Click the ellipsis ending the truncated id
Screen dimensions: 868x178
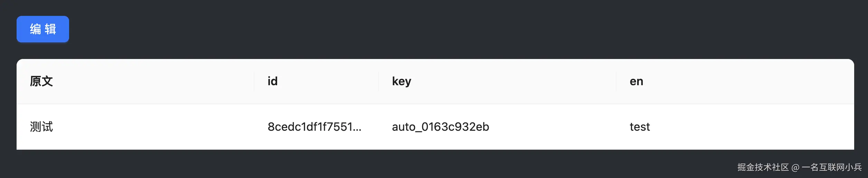pos(357,128)
